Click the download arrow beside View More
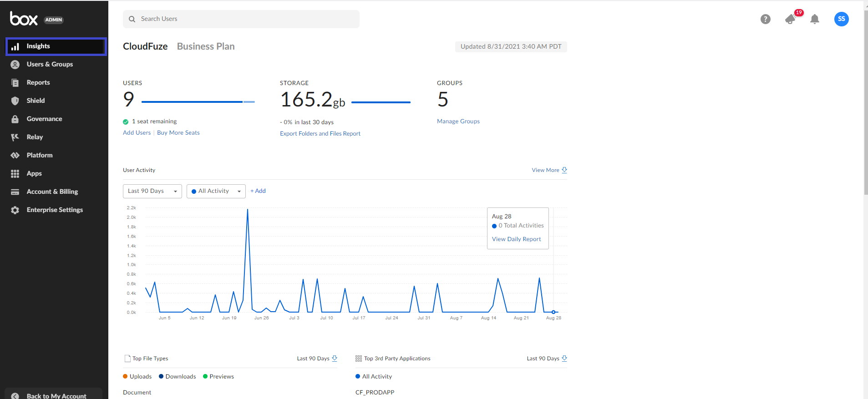Screen dimensions: 868x399 564,170
